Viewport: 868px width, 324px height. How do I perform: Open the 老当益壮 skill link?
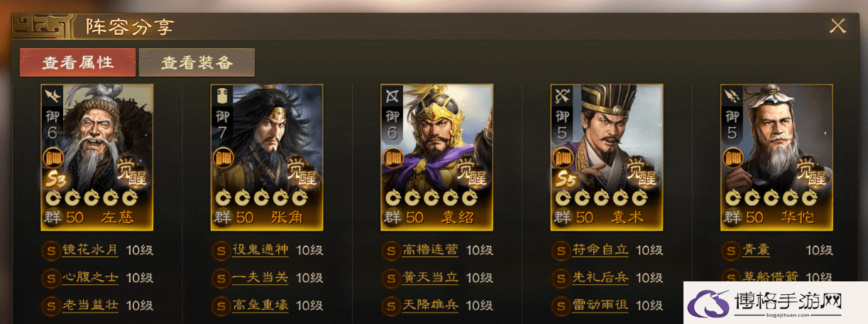tap(89, 306)
